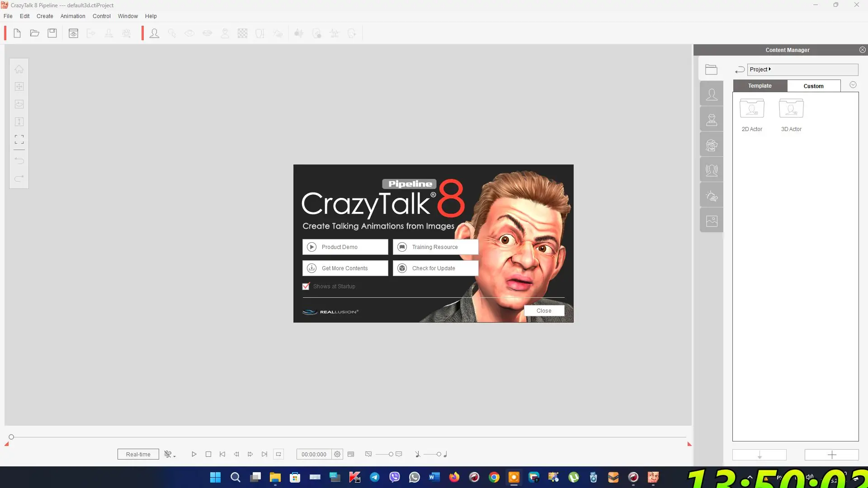Screen dimensions: 868x488
Task: Toggle the full screen view icon
Action: click(19, 139)
